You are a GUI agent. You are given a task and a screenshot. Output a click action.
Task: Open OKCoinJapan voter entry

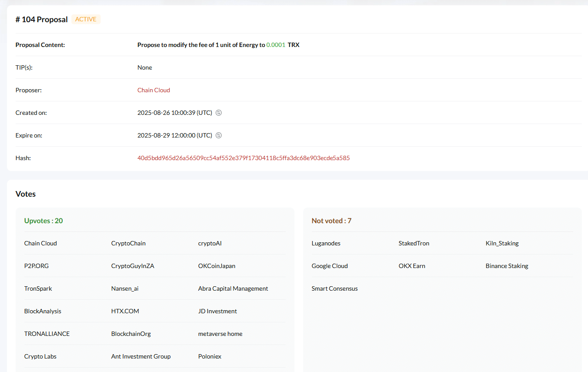point(216,266)
